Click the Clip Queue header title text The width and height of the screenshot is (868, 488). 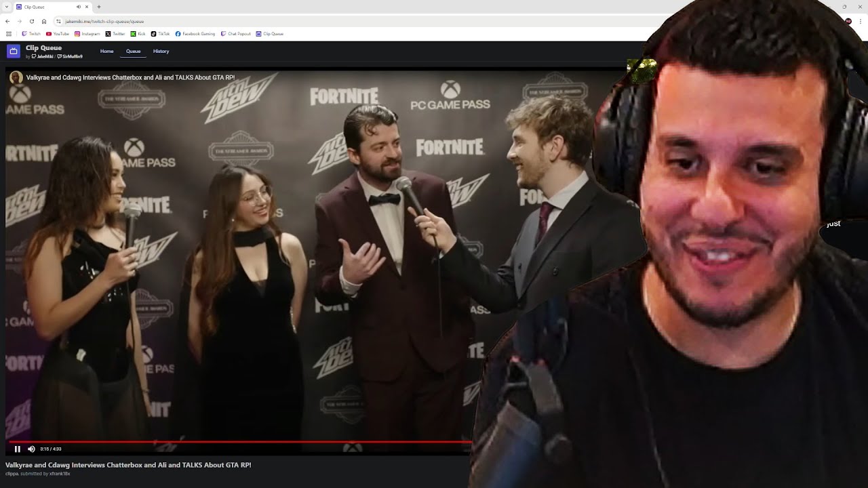43,48
